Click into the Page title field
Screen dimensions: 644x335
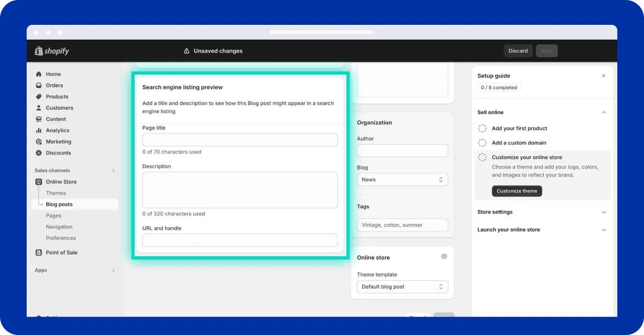click(240, 140)
